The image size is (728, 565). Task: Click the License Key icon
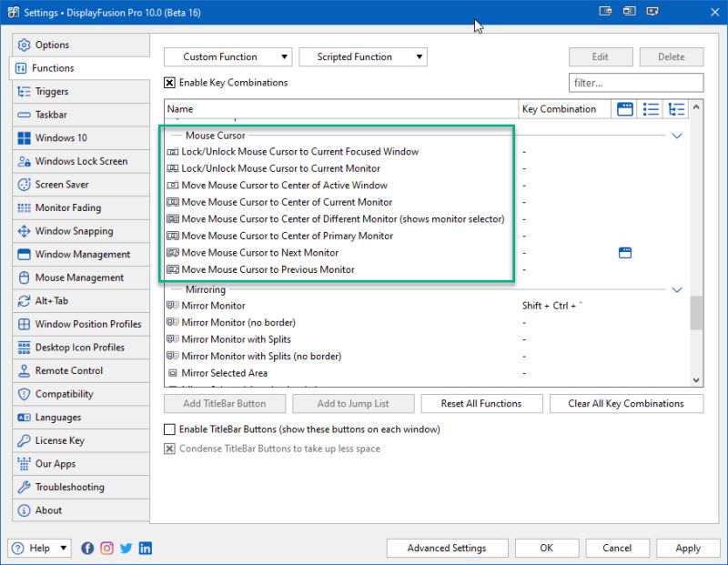pyautogui.click(x=25, y=440)
